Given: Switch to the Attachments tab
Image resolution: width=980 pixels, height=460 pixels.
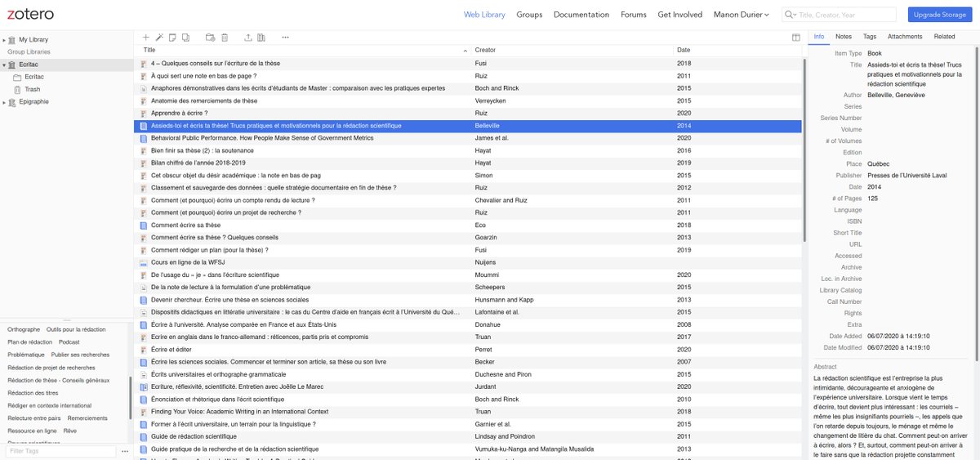Looking at the screenshot, I should coord(905,37).
